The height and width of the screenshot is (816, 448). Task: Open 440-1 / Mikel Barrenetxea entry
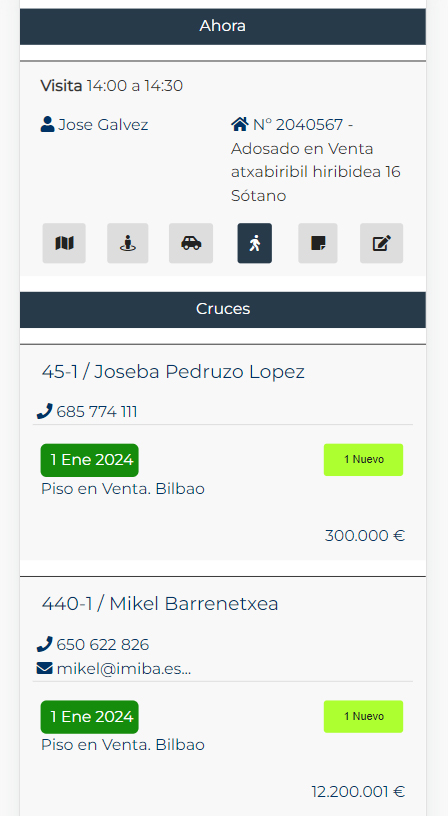[160, 604]
